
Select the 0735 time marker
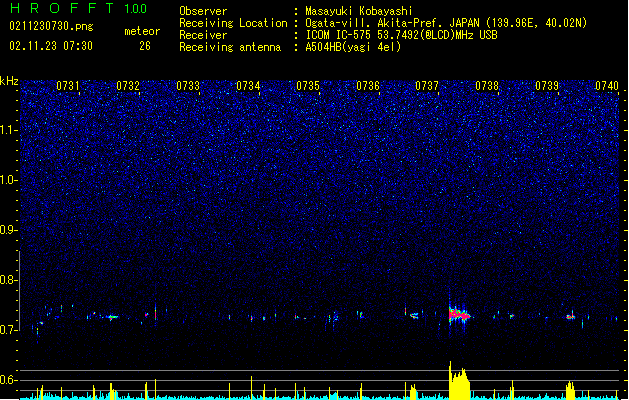308,86
